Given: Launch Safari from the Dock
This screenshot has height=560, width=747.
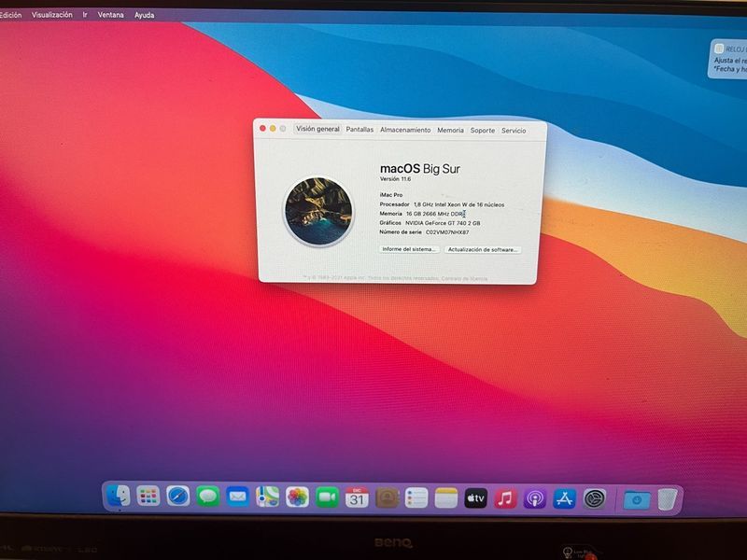Looking at the screenshot, I should point(178,497).
